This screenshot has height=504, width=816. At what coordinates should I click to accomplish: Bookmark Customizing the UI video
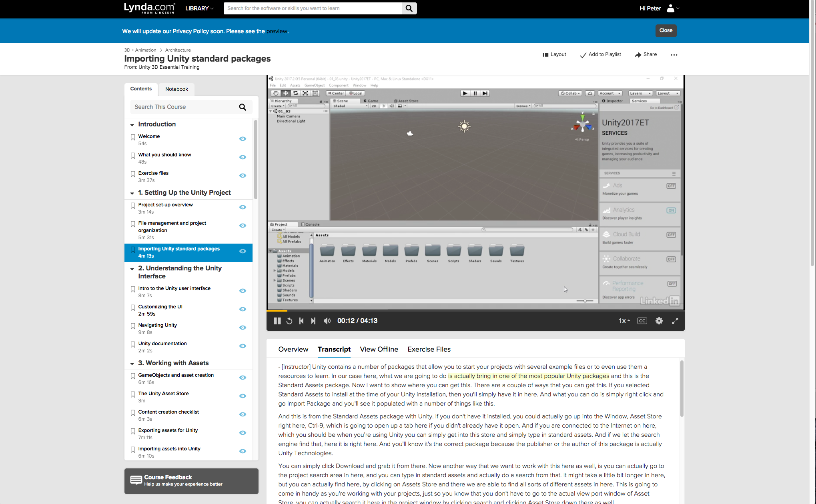(x=133, y=308)
